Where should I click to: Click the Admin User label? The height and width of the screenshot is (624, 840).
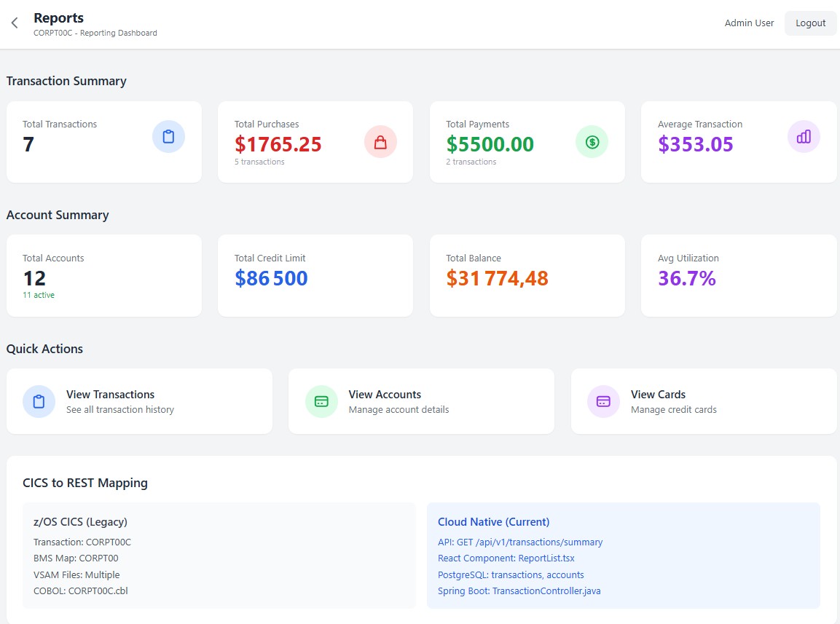(x=749, y=23)
